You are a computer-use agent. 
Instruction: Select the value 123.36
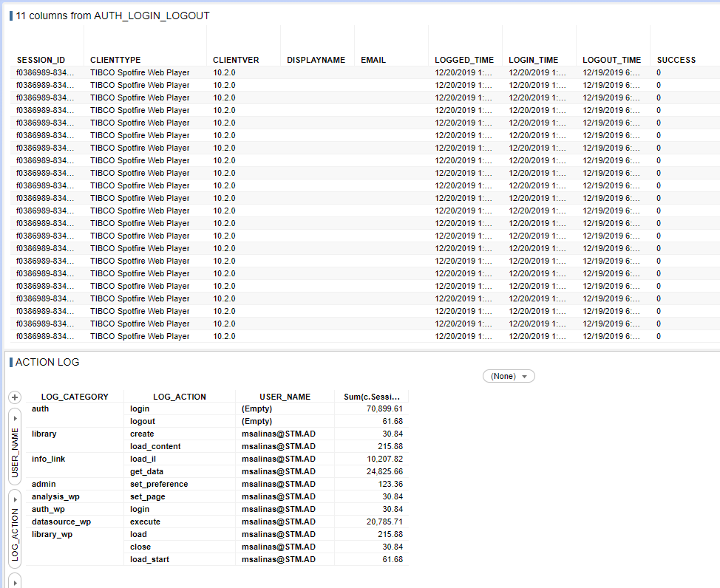point(390,485)
